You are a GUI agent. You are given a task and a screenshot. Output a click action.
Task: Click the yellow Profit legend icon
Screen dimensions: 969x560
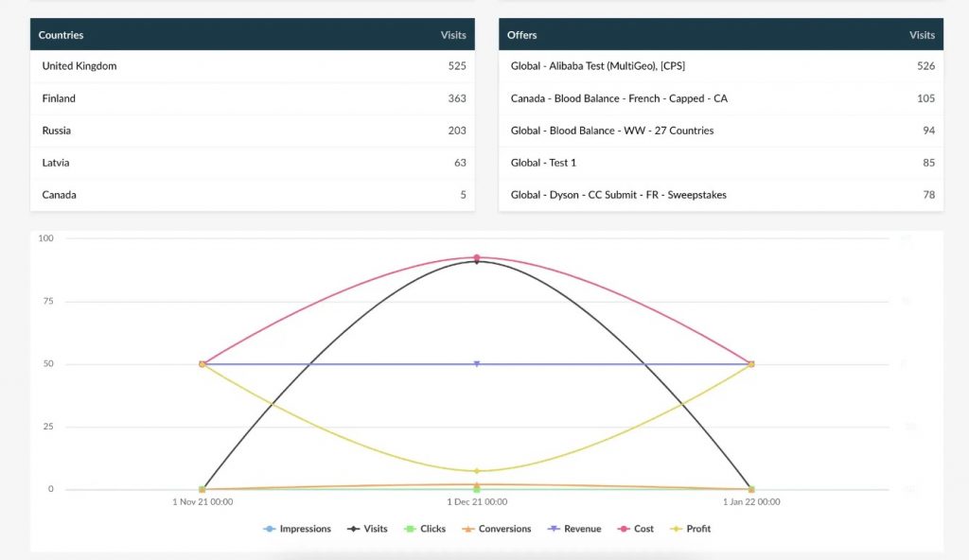click(674, 529)
